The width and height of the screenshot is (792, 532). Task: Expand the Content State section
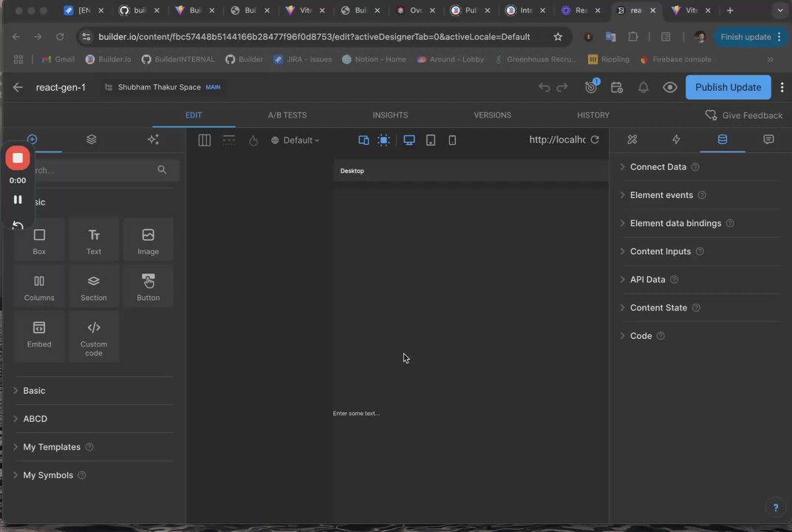pyautogui.click(x=658, y=307)
